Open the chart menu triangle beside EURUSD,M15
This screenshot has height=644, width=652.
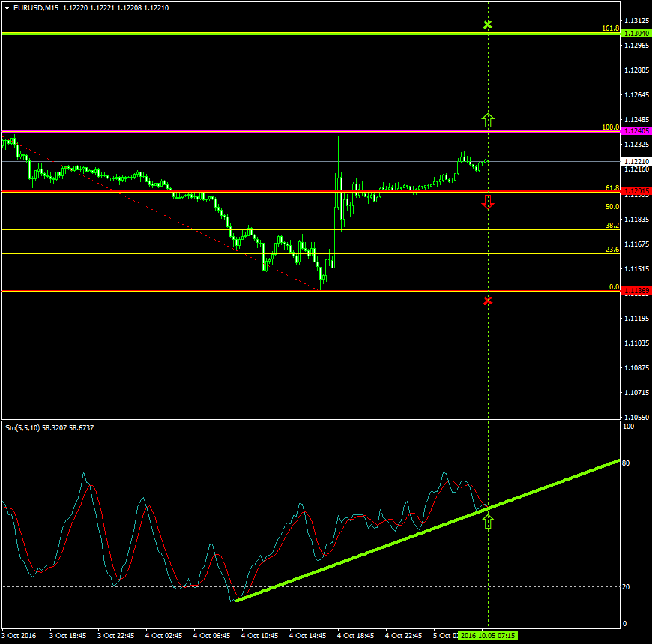pyautogui.click(x=7, y=7)
